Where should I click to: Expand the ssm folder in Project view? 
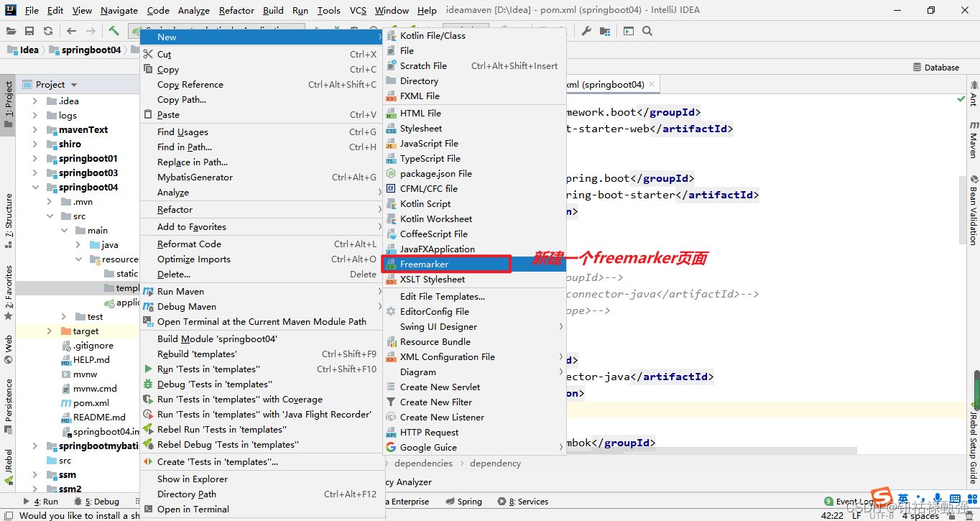(34, 474)
